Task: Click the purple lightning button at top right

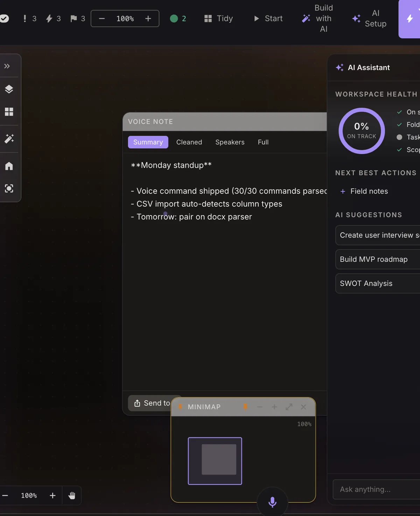Action: (409, 19)
